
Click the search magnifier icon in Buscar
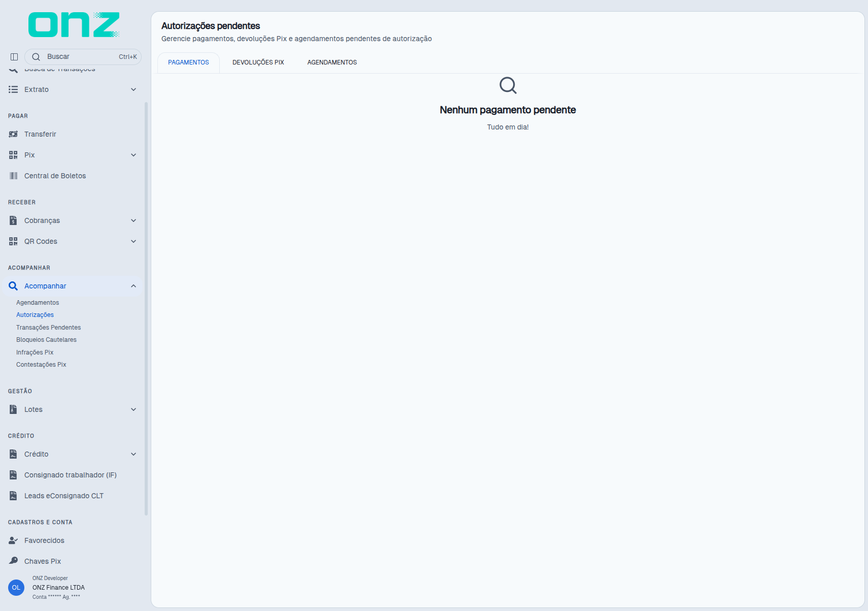point(36,57)
